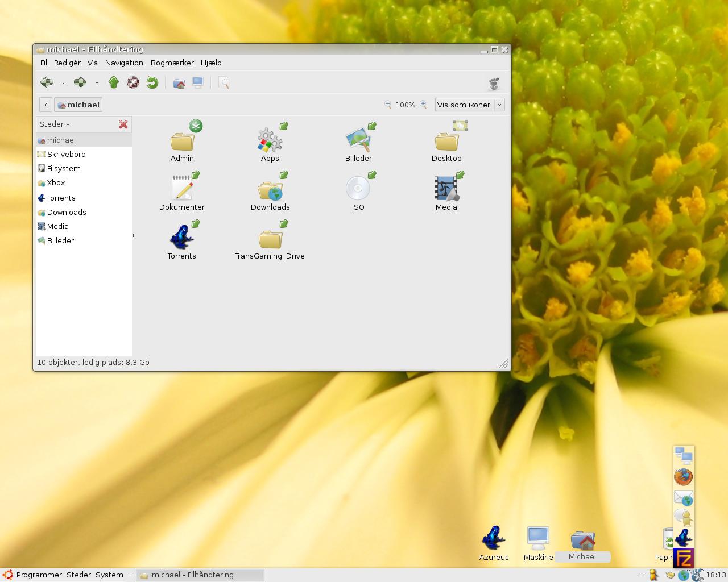Reset zoom via 100% label
The height and width of the screenshot is (582, 728).
(406, 105)
